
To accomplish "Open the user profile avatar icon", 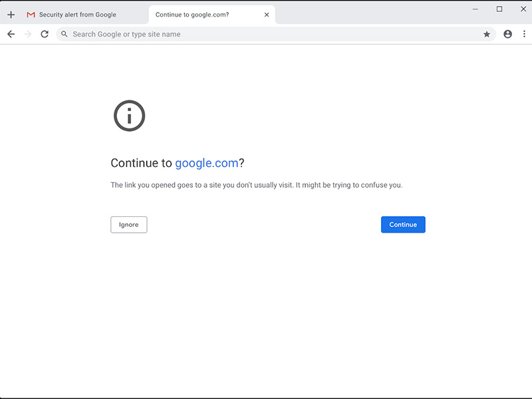I will point(507,34).
